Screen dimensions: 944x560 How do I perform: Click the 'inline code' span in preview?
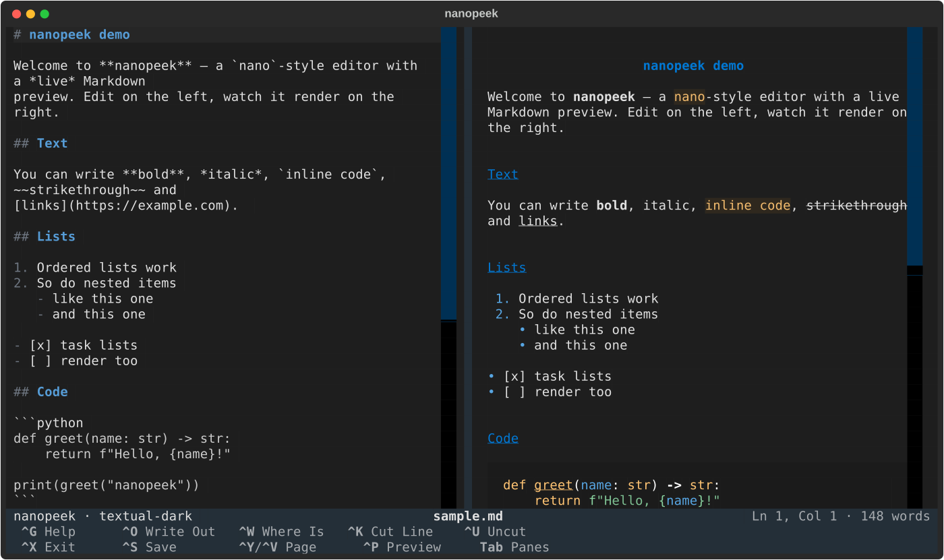coord(748,205)
